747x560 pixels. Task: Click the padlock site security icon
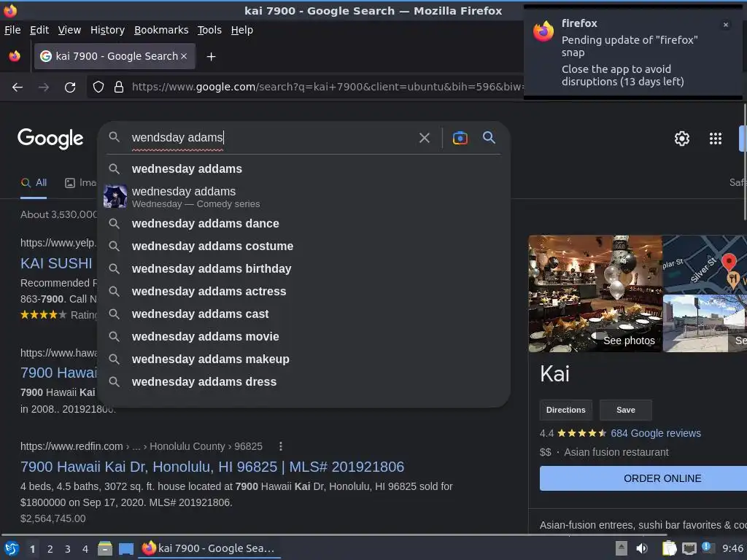[119, 87]
